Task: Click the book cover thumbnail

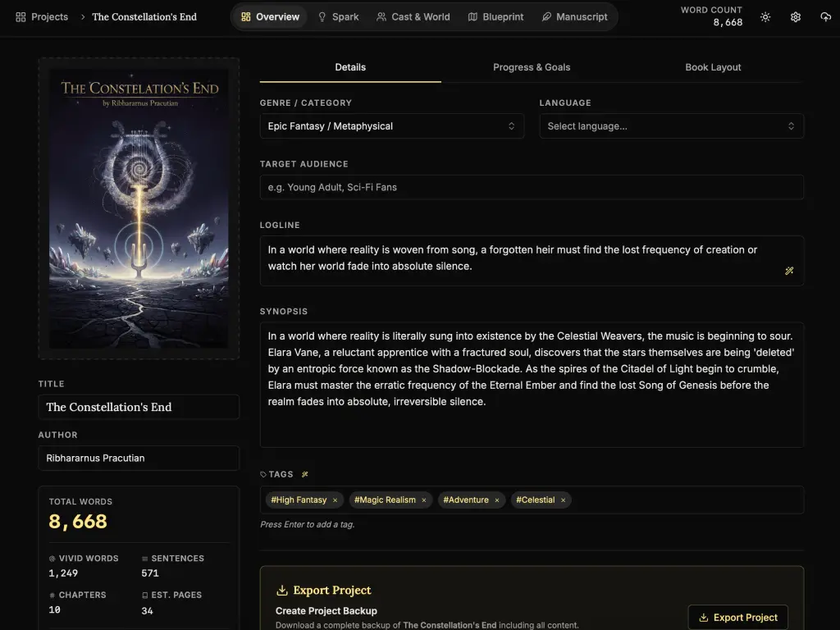Action: click(139, 208)
